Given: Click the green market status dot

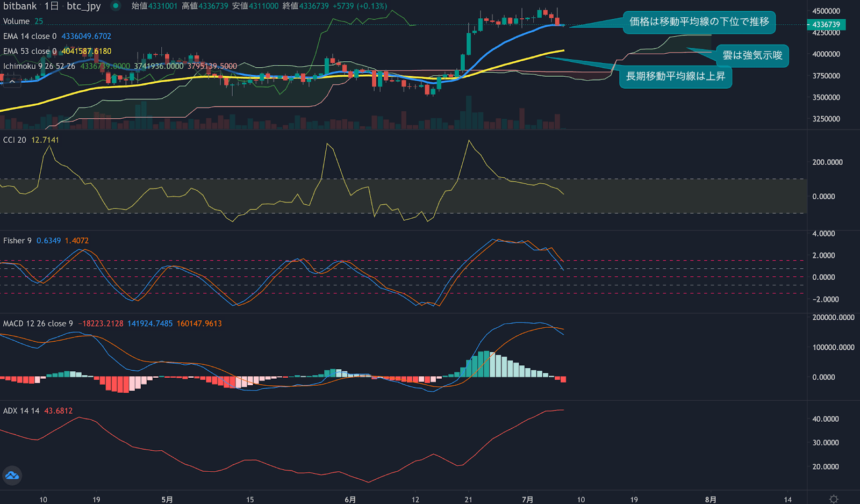Looking at the screenshot, I should point(116,6).
